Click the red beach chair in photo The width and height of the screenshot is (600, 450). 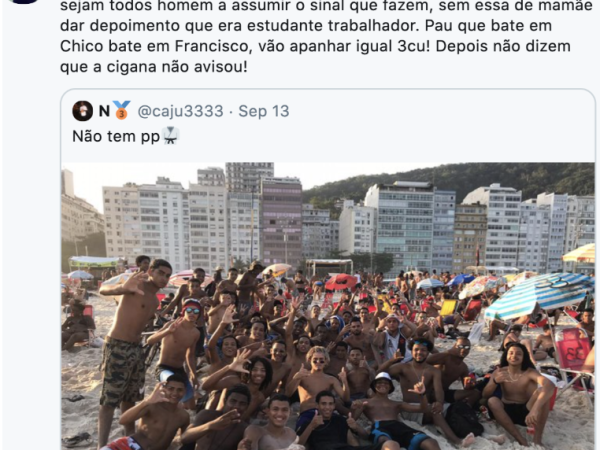572,351
